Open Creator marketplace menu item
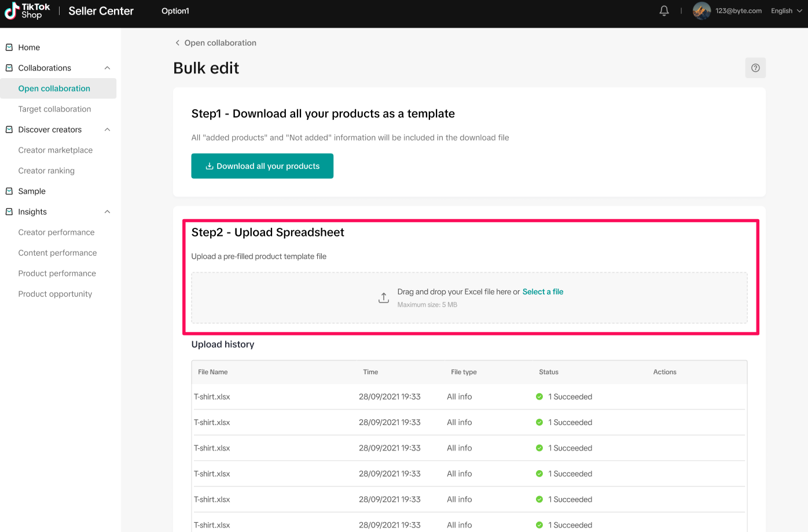 55,150
